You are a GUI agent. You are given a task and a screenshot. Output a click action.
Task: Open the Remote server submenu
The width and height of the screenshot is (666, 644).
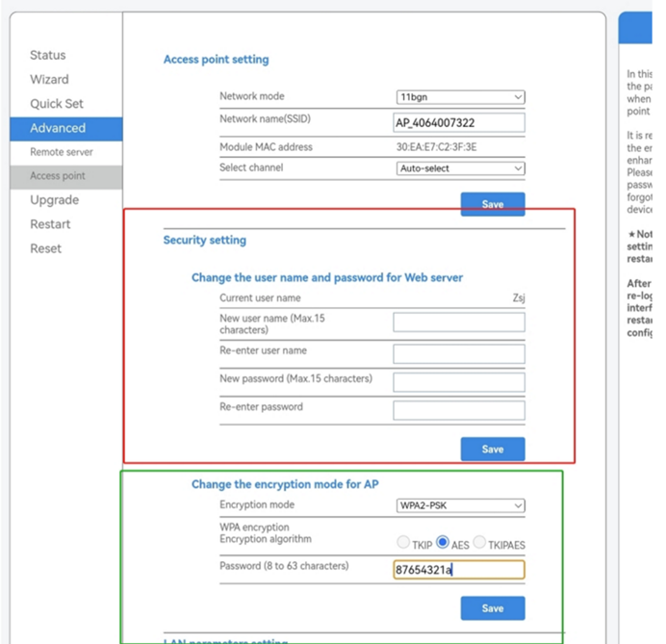62,152
